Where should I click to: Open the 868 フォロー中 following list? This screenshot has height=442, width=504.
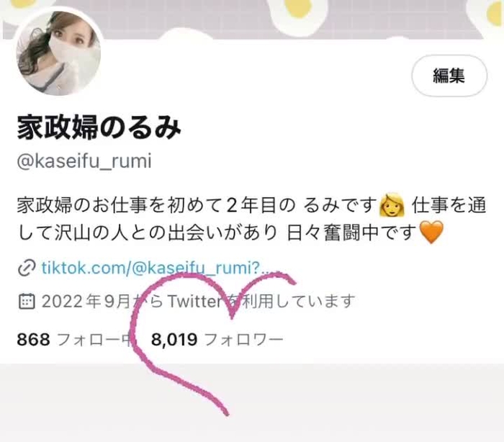[75, 340]
